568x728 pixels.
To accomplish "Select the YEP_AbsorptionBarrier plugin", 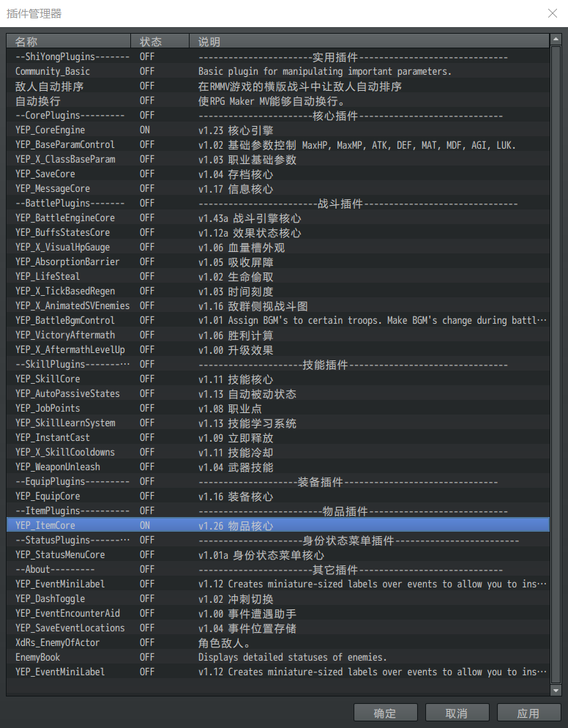I will coord(278,262).
